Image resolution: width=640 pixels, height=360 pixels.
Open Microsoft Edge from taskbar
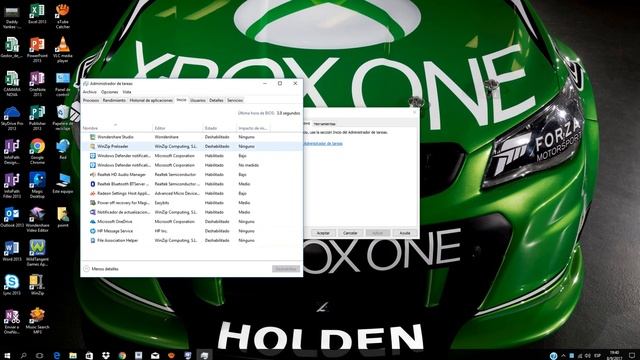click(57, 356)
